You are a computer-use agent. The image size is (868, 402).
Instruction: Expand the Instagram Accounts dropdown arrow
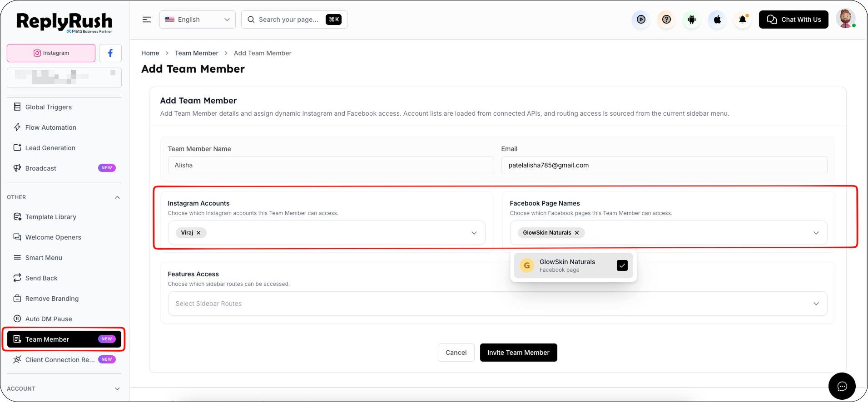[x=474, y=233]
